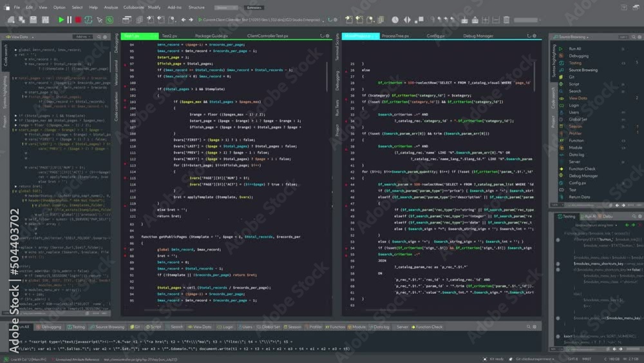
Task: Switch to Test2.px tab
Action: [x=169, y=35]
